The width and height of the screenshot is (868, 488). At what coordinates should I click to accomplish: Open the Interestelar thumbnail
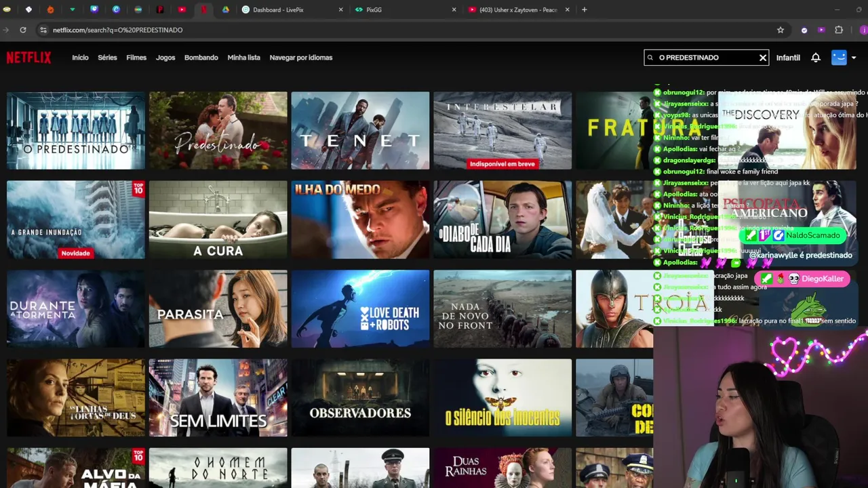point(502,131)
